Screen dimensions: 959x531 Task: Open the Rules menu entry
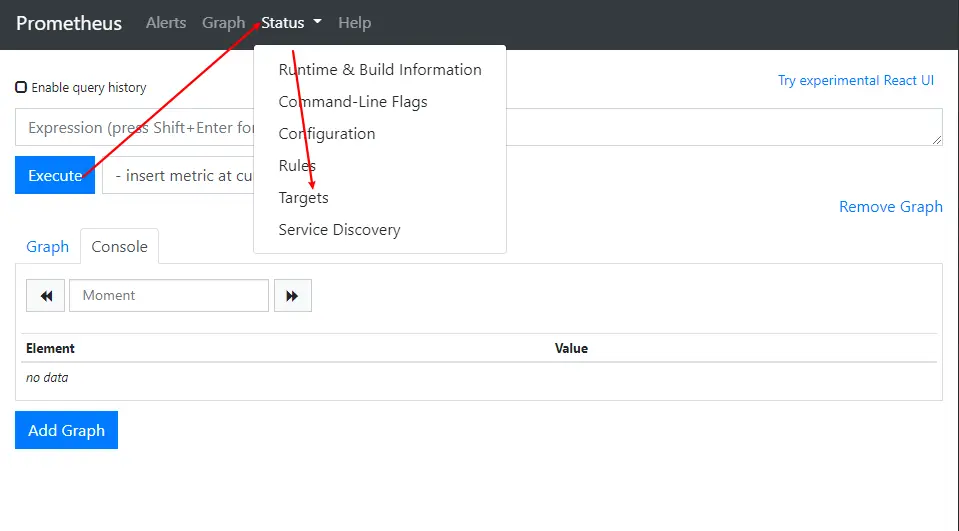pos(297,166)
